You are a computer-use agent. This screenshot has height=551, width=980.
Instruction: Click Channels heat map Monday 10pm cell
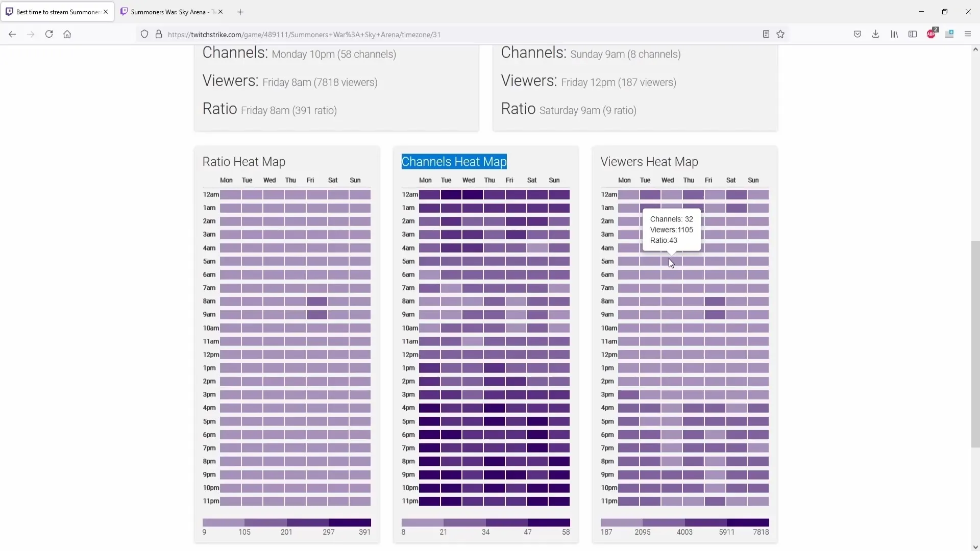(429, 488)
